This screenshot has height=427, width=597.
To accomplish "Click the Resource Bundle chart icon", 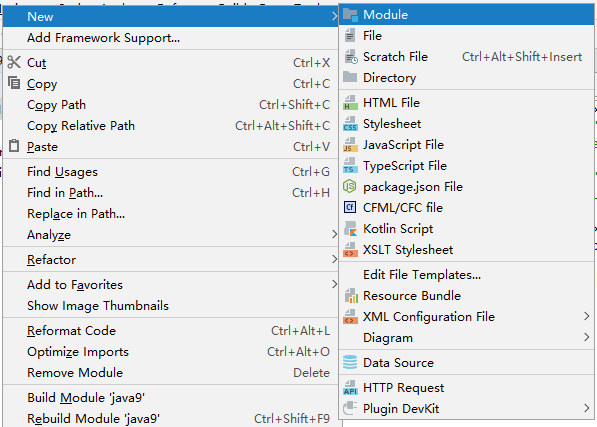I will (351, 296).
